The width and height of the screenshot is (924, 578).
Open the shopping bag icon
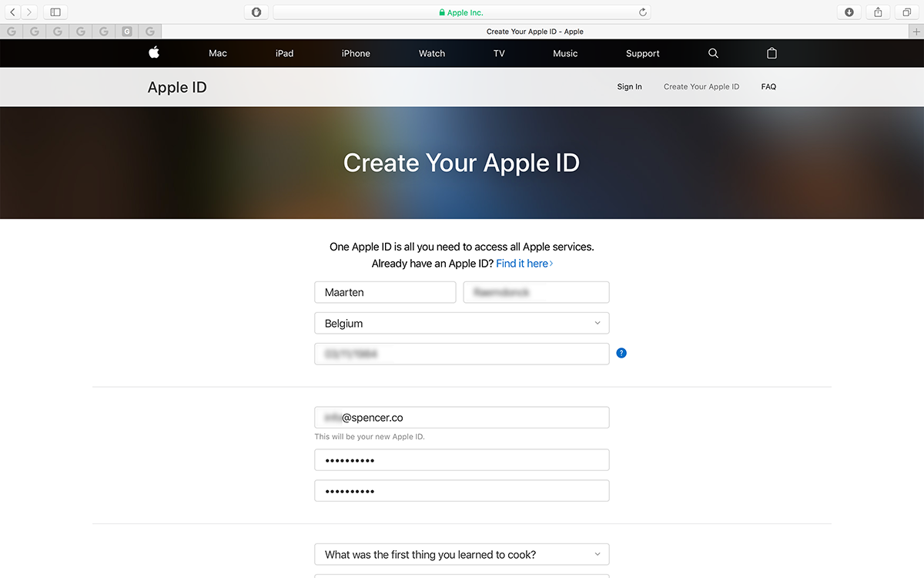(x=772, y=53)
